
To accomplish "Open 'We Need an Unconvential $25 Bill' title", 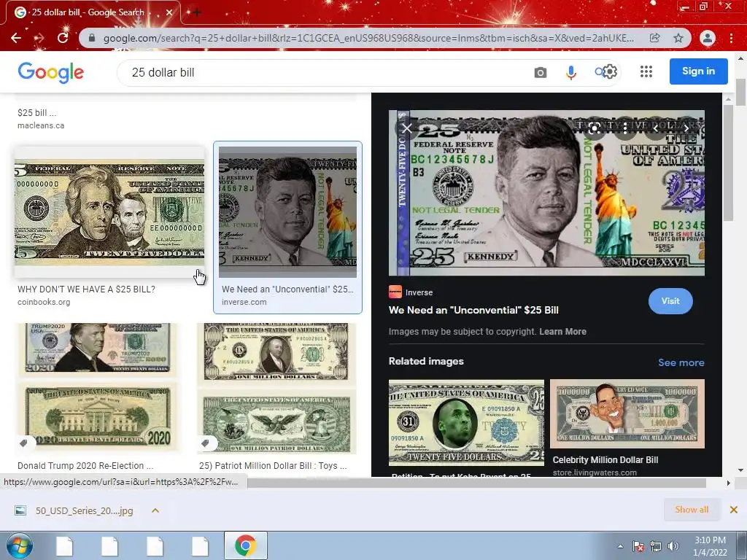I will pyautogui.click(x=473, y=310).
